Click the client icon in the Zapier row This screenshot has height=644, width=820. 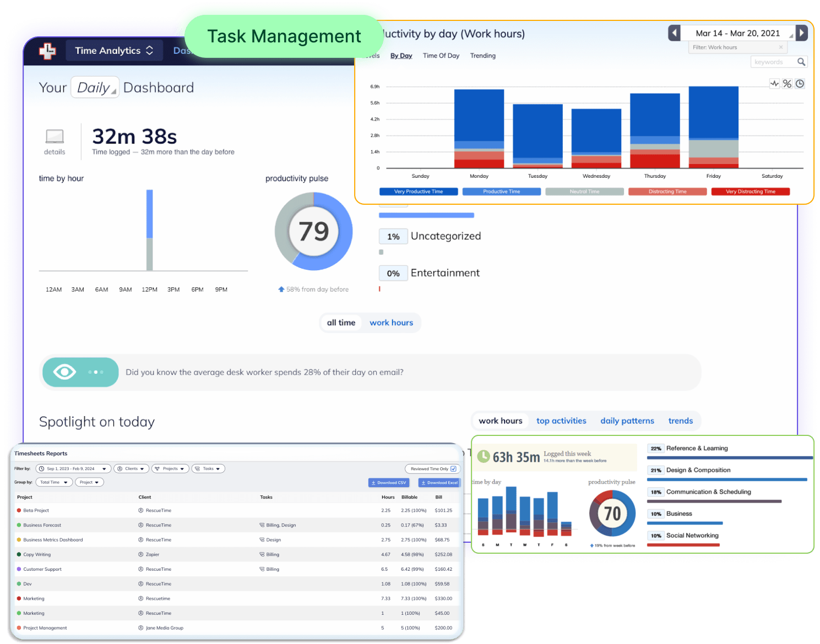(x=141, y=554)
